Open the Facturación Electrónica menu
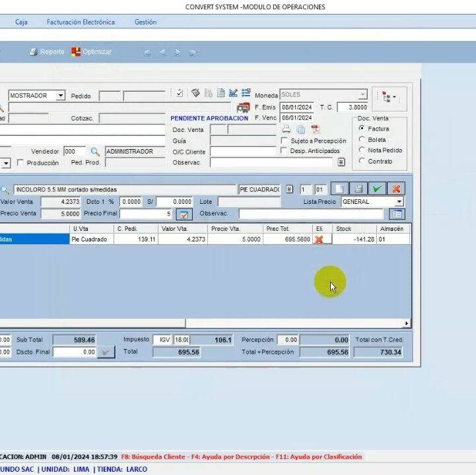Viewport: 476px width, 475px height. (x=81, y=22)
